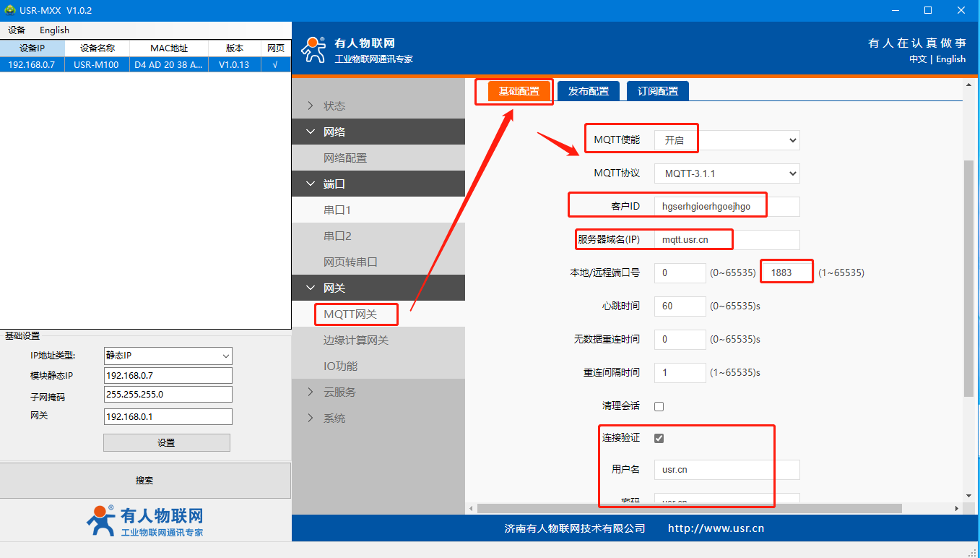
Task: Enable the 清理会话 checkbox
Action: point(659,406)
